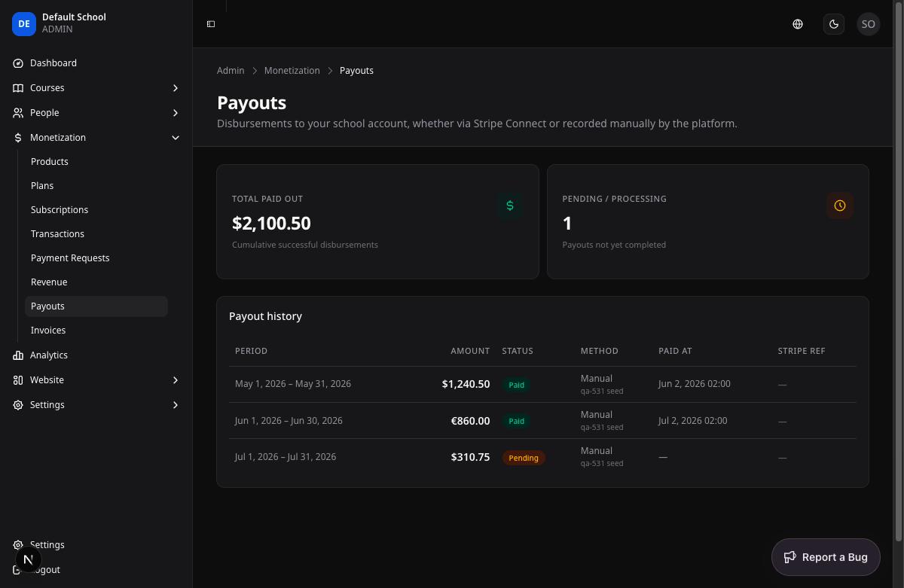This screenshot has height=588, width=904.
Task: Click the orange clock icon on Pending card
Action: pyautogui.click(x=840, y=206)
